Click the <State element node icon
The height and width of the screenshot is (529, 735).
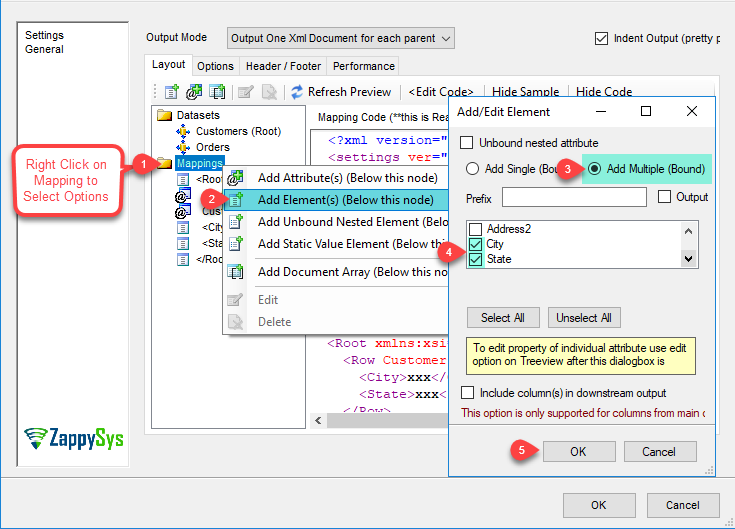(183, 243)
